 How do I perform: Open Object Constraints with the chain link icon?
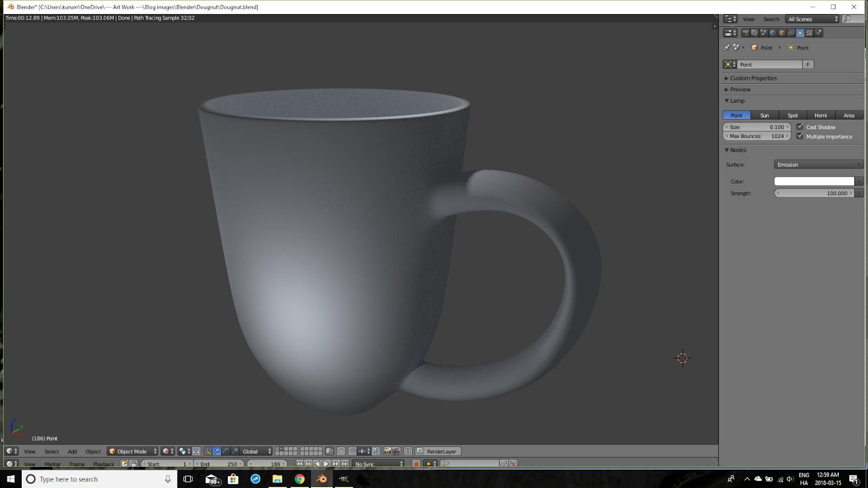pyautogui.click(x=790, y=33)
